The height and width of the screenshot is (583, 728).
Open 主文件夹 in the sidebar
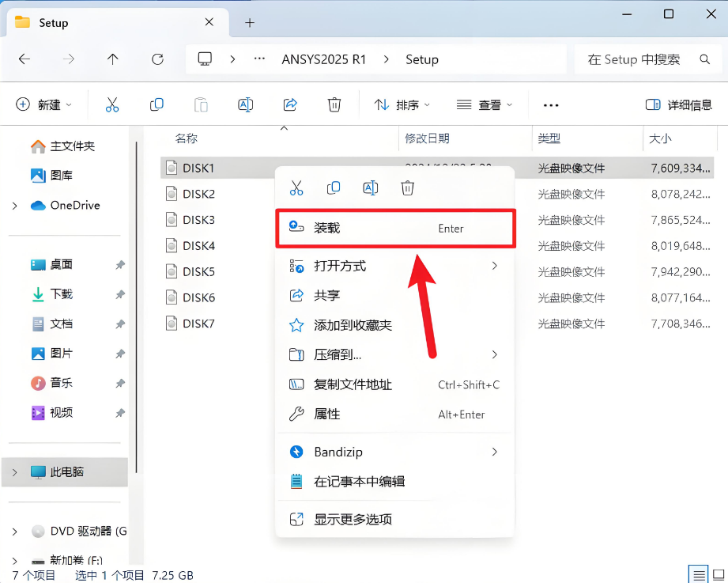(62, 146)
